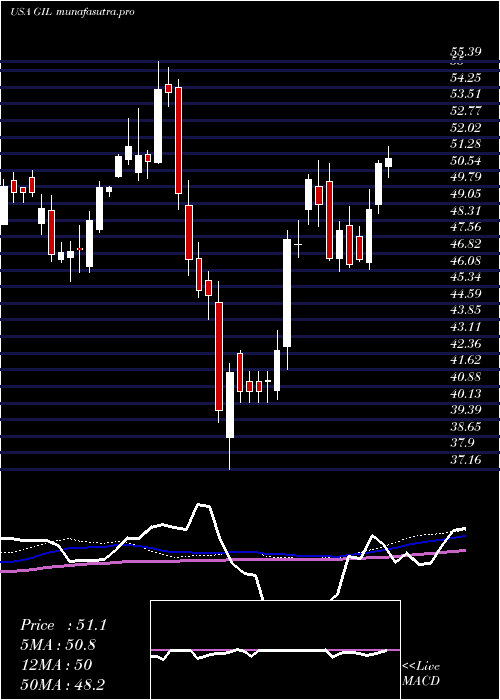Click the 40.13 price axis label
Screen dimensions: 500x700
point(466,393)
